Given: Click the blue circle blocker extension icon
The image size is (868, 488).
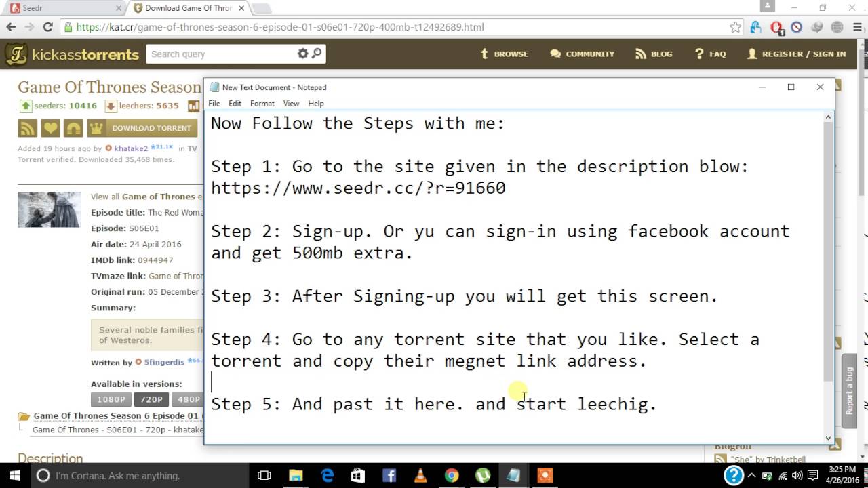Looking at the screenshot, I should [x=797, y=27].
